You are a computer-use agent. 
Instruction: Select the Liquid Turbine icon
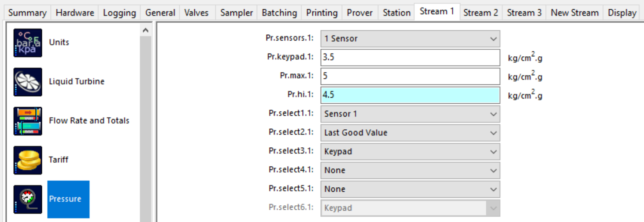point(28,82)
